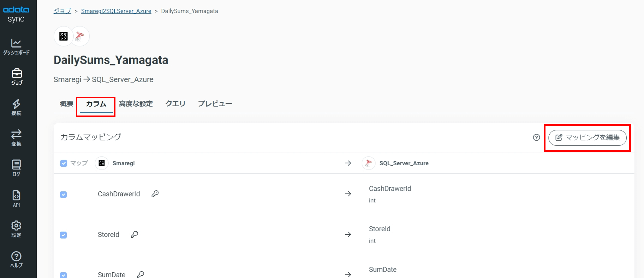
Task: Click the column mapping help icon
Action: click(536, 137)
